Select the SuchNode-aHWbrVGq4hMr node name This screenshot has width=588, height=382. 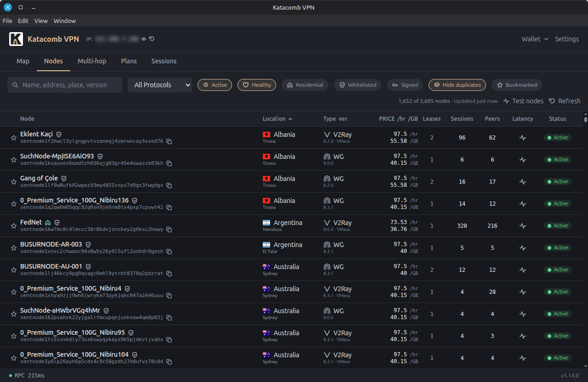coord(60,310)
